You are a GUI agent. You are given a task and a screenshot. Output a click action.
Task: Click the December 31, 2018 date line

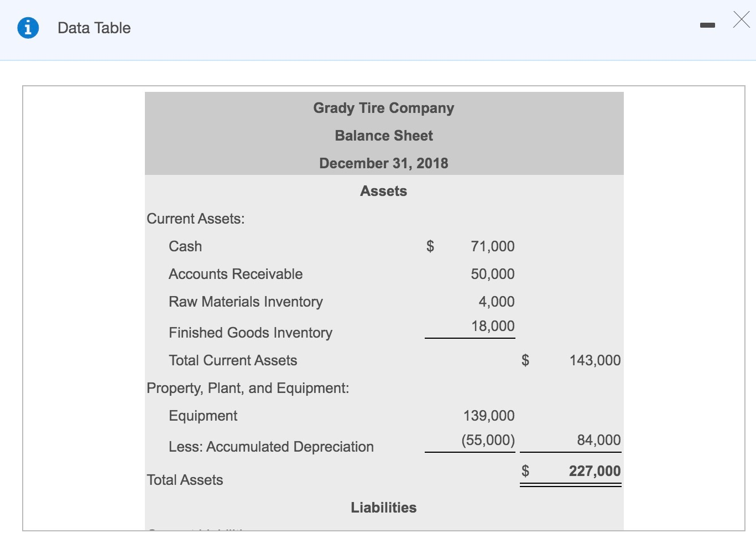click(383, 163)
